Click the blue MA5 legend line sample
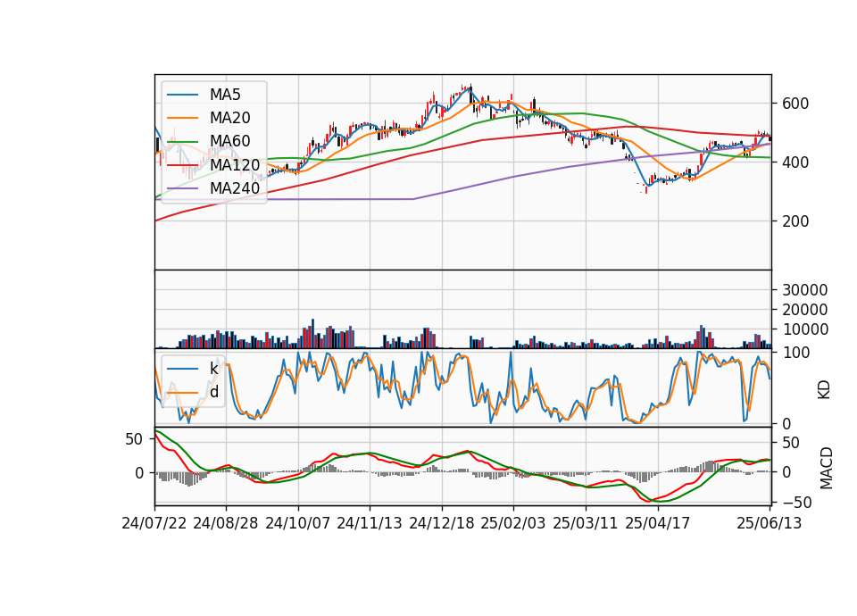This screenshot has height=616, width=857. coord(182,96)
